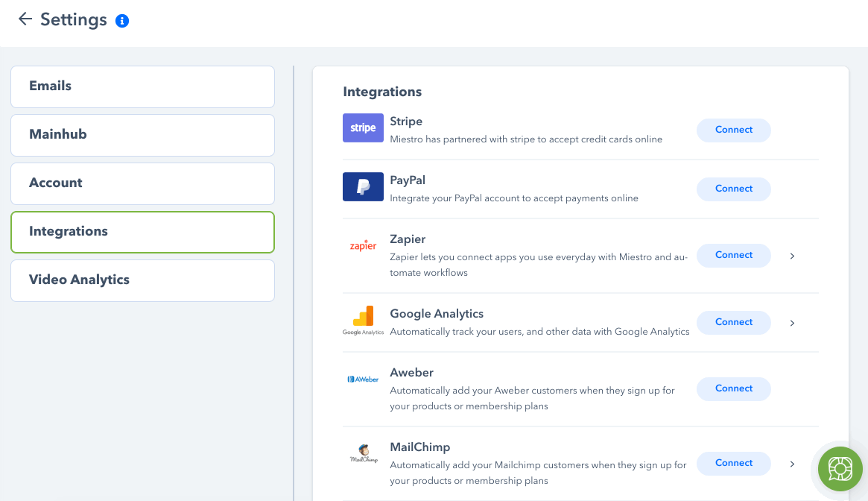This screenshot has height=501, width=868.
Task: Click the Aweber integration title
Action: (x=411, y=373)
